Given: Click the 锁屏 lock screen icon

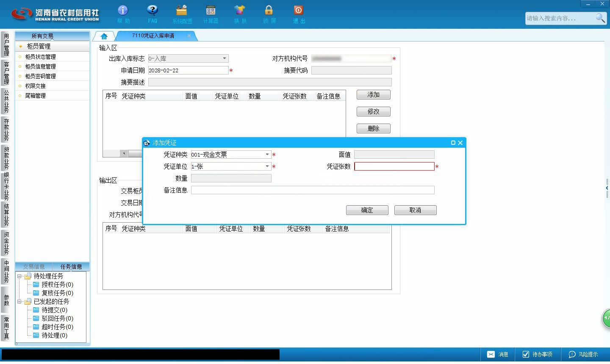Looking at the screenshot, I should 269,14.
